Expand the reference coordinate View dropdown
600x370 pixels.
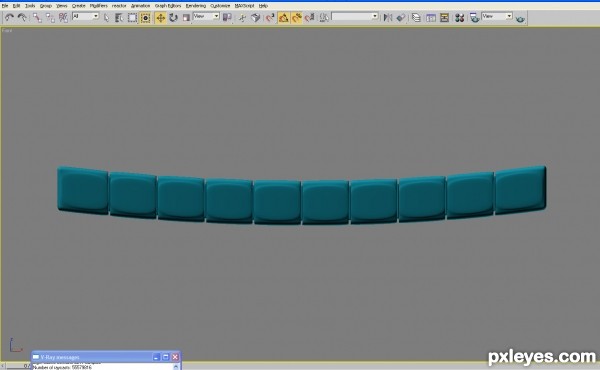pyautogui.click(x=206, y=16)
